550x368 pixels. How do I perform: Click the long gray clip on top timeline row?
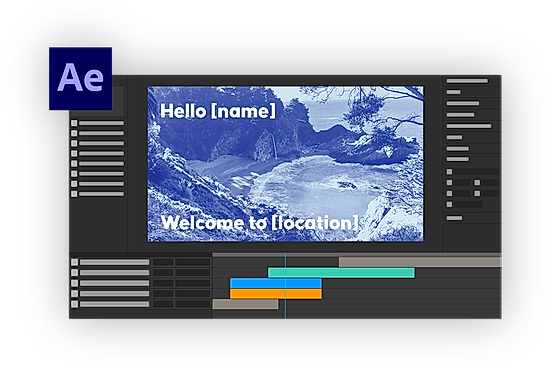tap(420, 262)
